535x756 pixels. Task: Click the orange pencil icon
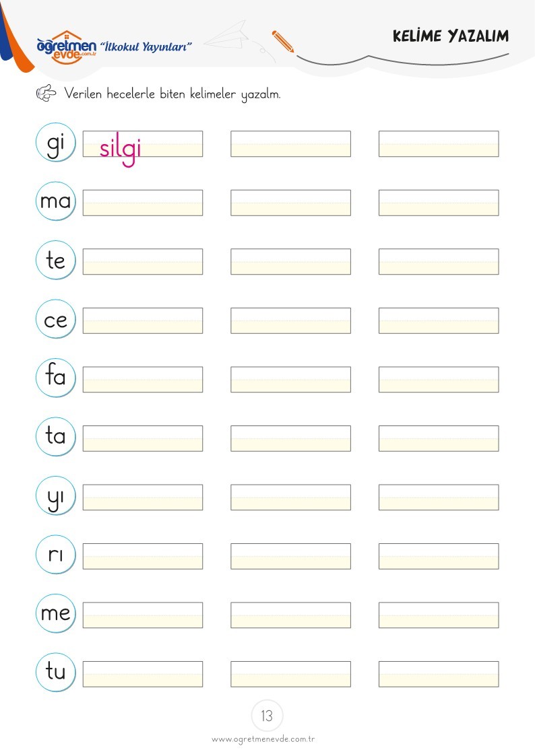(x=283, y=42)
